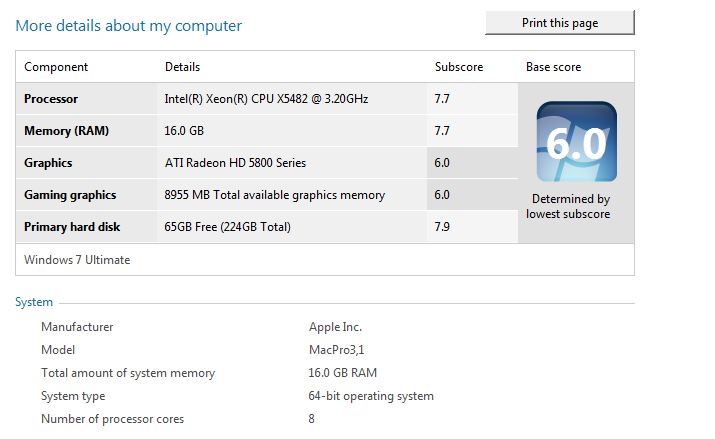Click the Determined by lowest subscore caption

(568, 206)
